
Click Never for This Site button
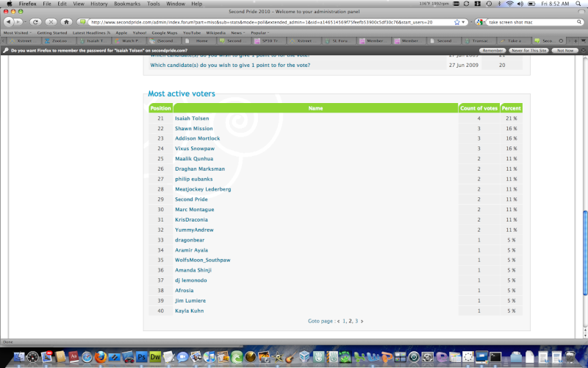[529, 50]
